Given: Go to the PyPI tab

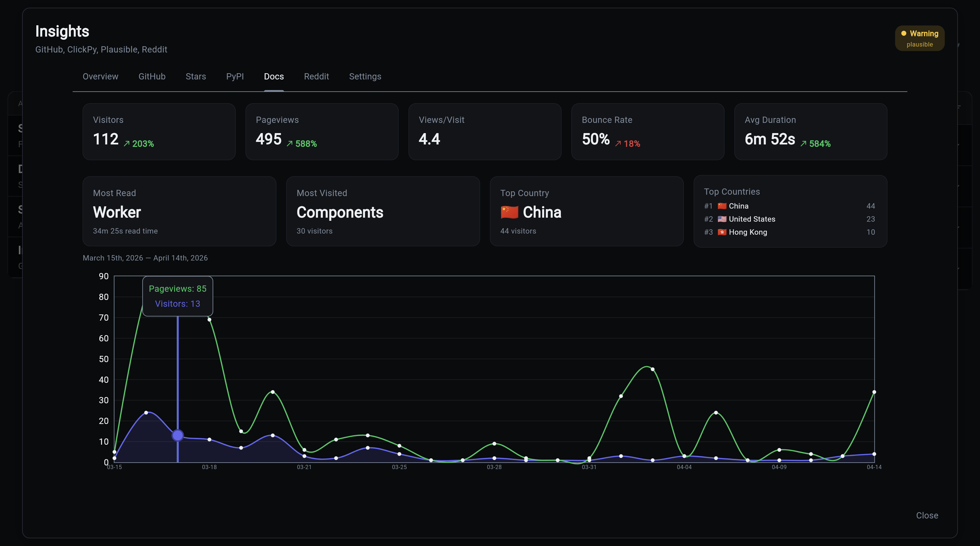Looking at the screenshot, I should point(235,77).
